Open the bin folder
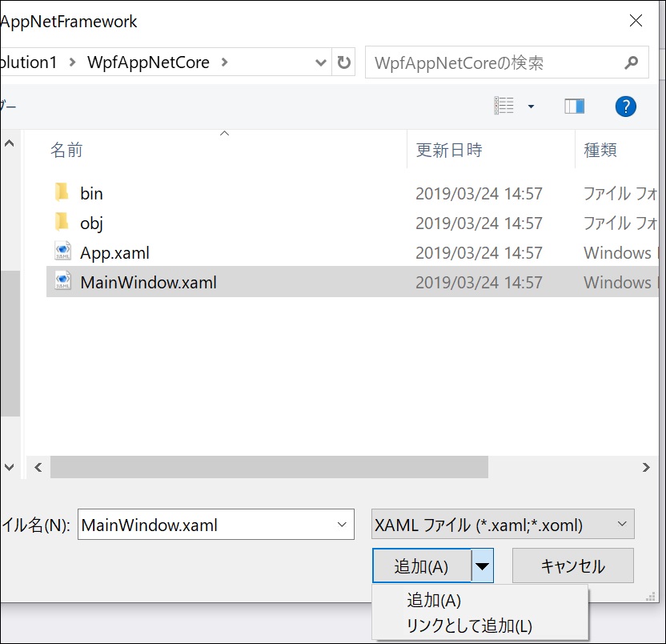This screenshot has height=644, width=666. (x=91, y=193)
